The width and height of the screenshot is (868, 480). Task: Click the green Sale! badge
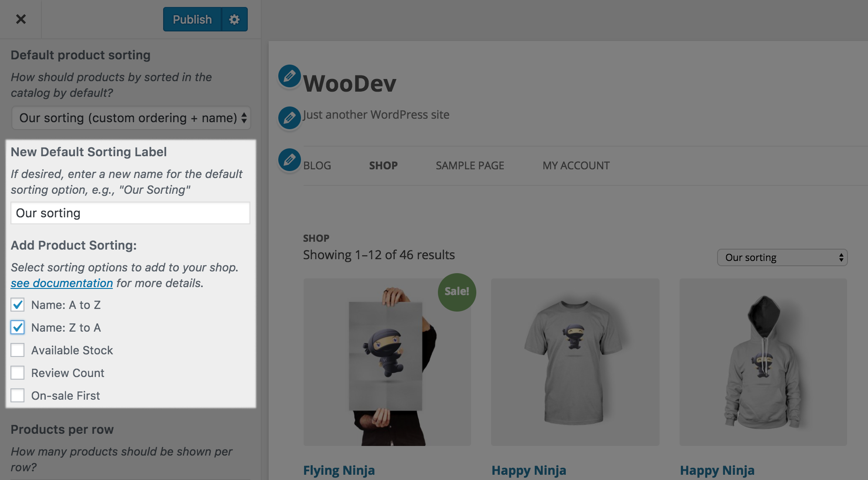[457, 292]
